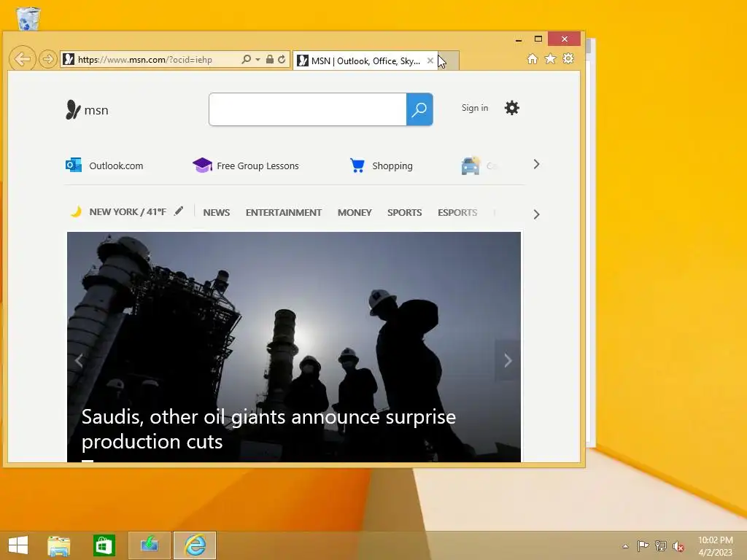This screenshot has height=560, width=747.
Task: Show previous slide in news carousel
Action: (79, 360)
